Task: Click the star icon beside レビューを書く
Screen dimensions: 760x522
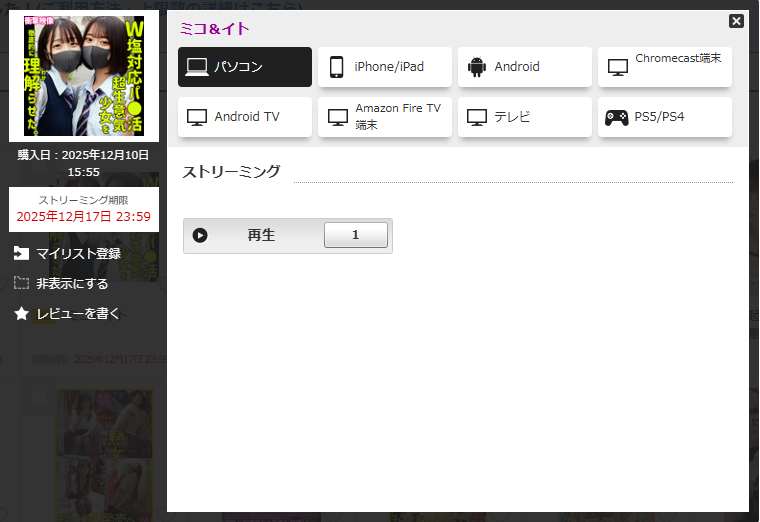Action: tap(21, 313)
